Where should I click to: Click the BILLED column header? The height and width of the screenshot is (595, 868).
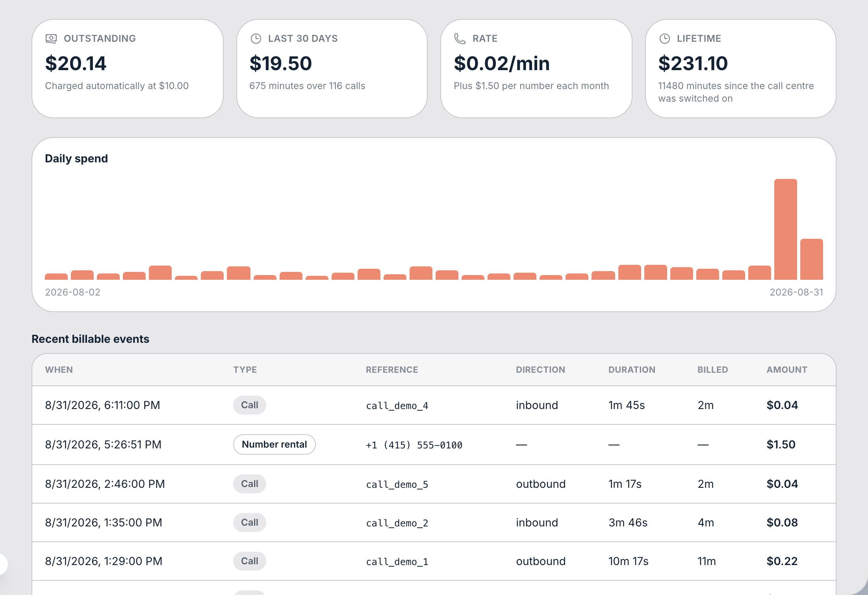pyautogui.click(x=713, y=370)
